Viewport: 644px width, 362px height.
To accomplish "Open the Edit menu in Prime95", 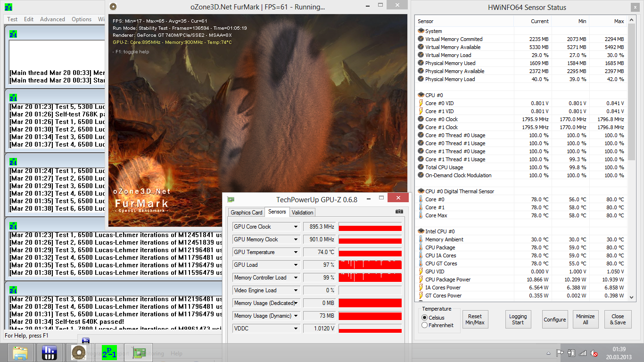I will (x=29, y=19).
